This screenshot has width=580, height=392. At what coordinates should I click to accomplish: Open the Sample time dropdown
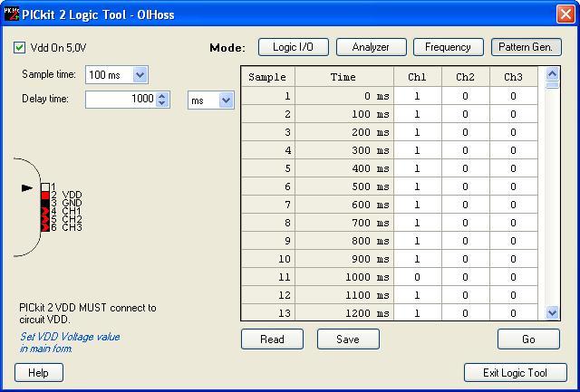pyautogui.click(x=140, y=75)
